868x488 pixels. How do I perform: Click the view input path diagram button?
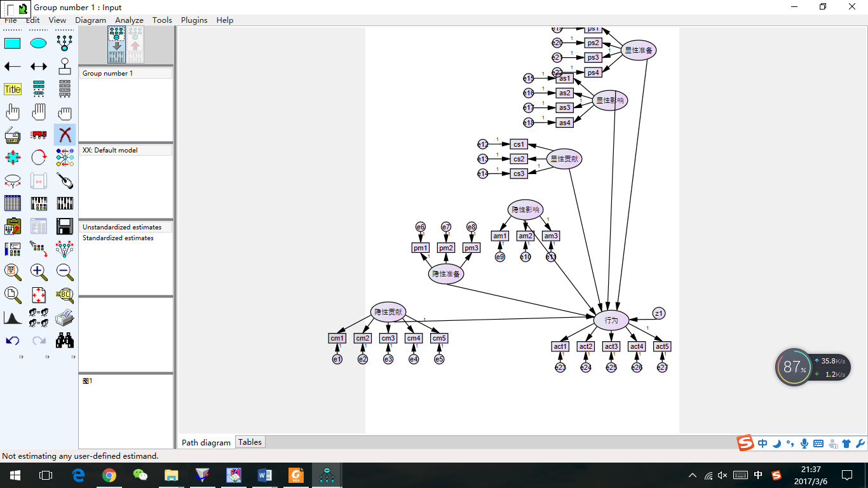(116, 44)
